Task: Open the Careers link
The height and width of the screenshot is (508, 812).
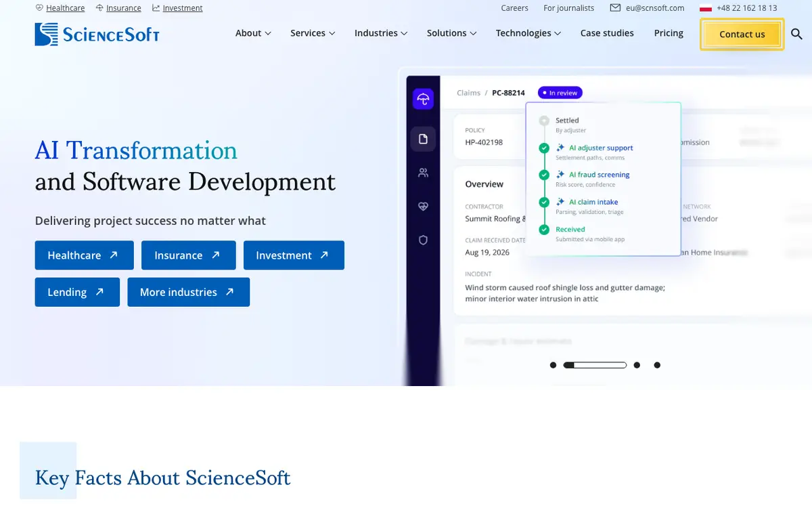Action: click(514, 8)
